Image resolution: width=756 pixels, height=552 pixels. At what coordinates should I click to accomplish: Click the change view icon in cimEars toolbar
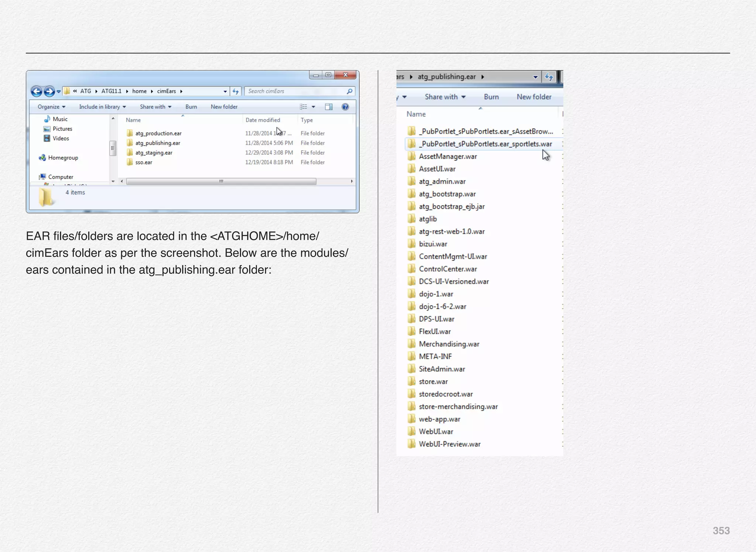[x=303, y=107]
